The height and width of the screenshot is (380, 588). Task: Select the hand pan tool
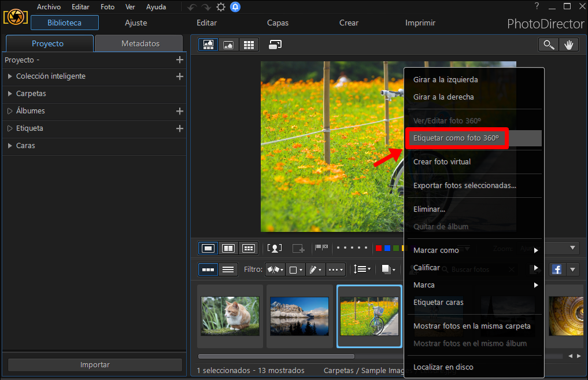click(x=568, y=45)
